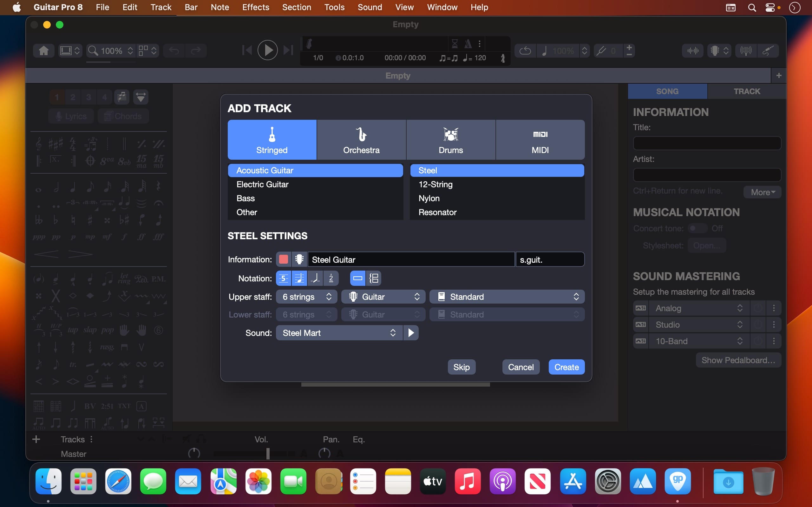
Task: Click the home icon in the toolbar
Action: pyautogui.click(x=44, y=51)
